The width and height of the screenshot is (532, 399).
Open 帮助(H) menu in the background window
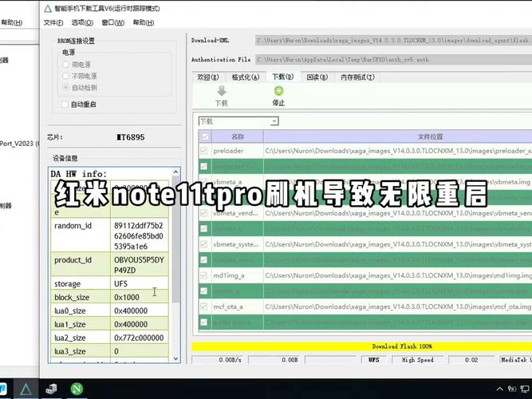click(x=11, y=23)
